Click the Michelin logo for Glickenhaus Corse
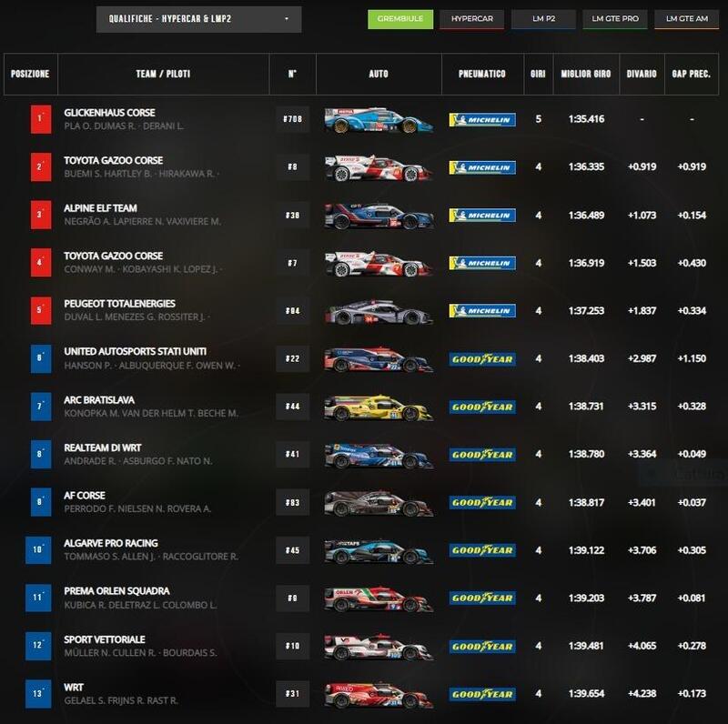728x724 pixels. [482, 120]
